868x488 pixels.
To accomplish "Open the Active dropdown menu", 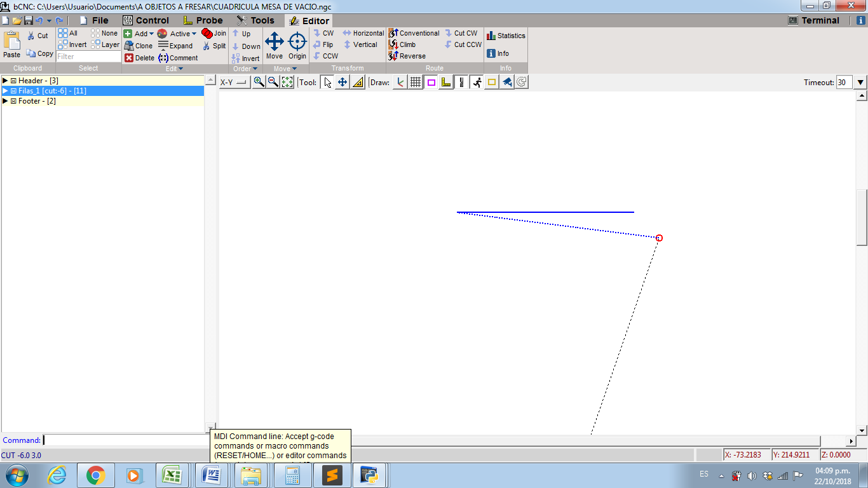I will (x=177, y=34).
